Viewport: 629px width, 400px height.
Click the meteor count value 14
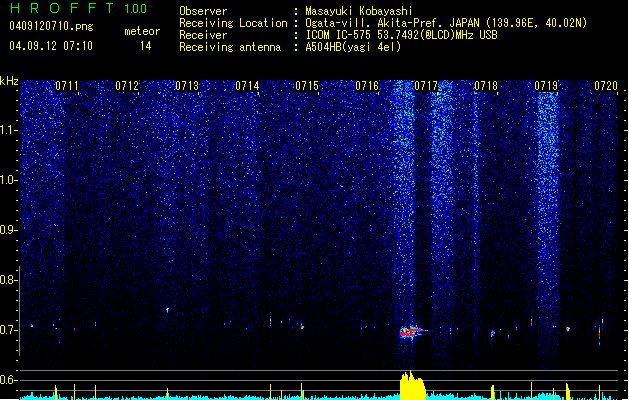click(x=146, y=46)
